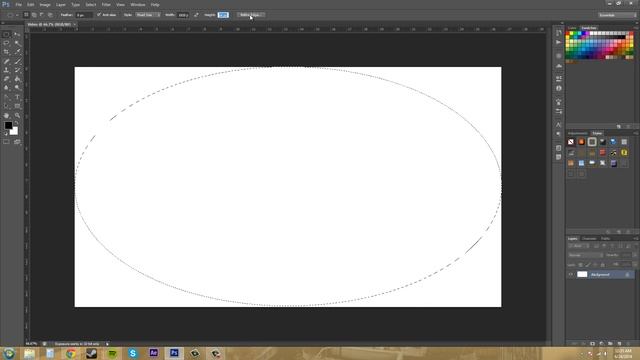Select the Healing Brush tool
This screenshot has width=640, height=360.
click(x=7, y=61)
